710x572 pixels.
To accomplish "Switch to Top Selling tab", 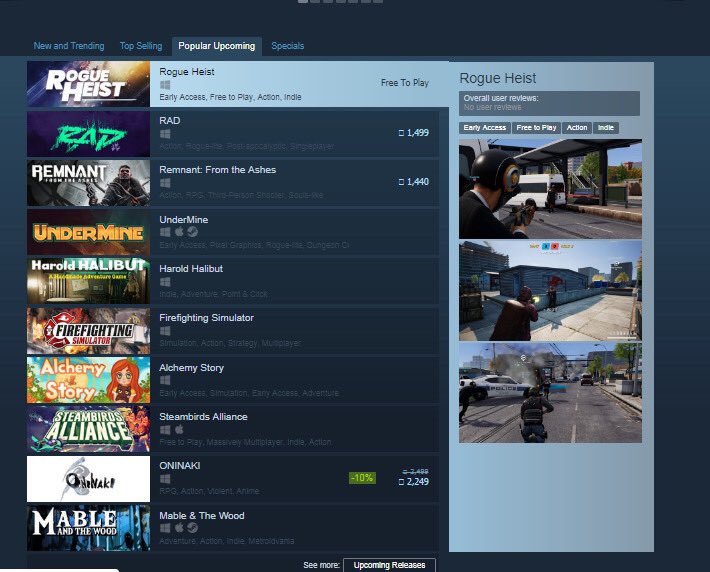I will point(141,46).
